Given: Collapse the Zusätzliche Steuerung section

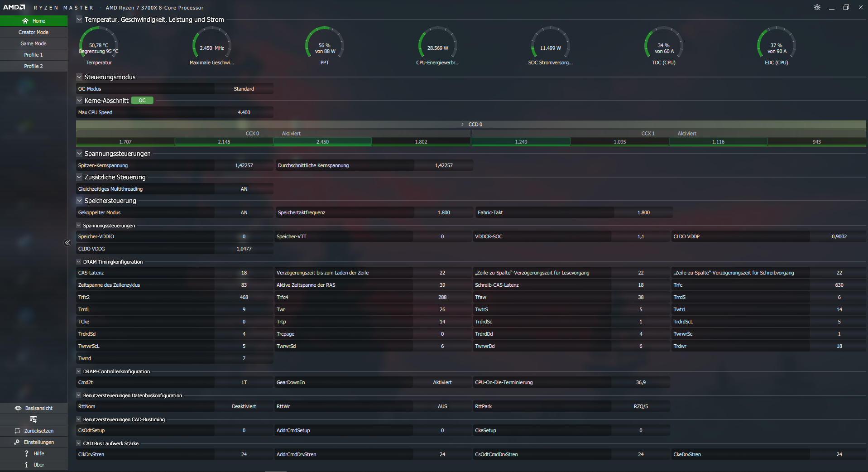Looking at the screenshot, I should (79, 177).
